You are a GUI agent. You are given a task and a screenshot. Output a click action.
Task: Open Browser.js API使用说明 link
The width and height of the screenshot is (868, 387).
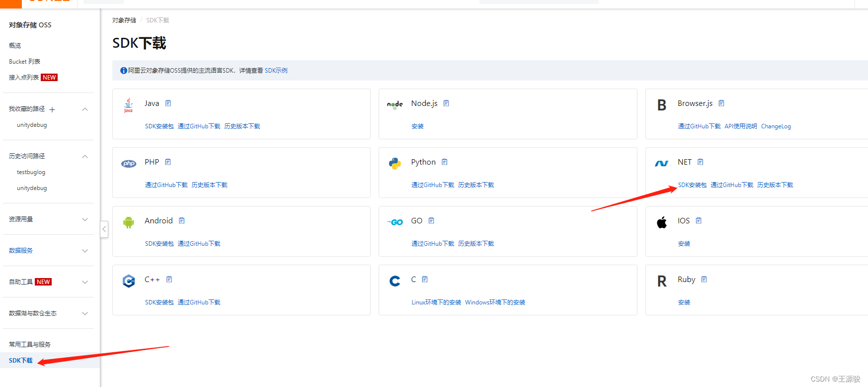740,126
